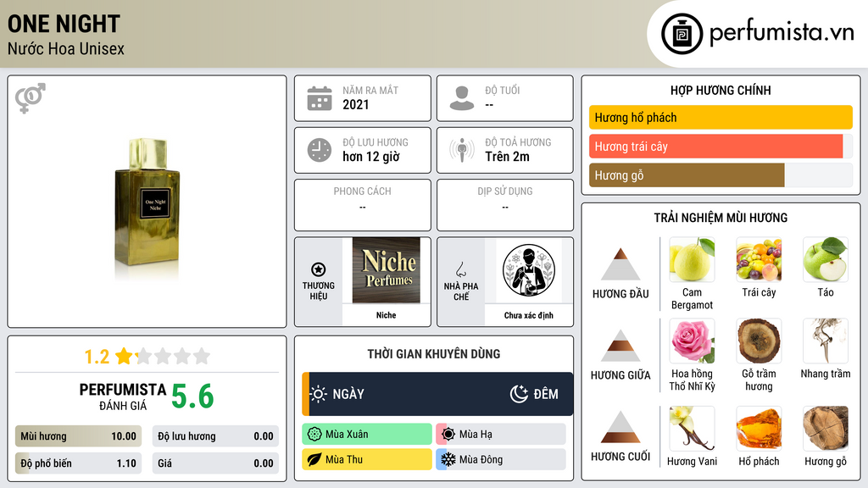Click the sun icon next to Ngày
Viewport: 868px width, 488px height.
[319, 394]
